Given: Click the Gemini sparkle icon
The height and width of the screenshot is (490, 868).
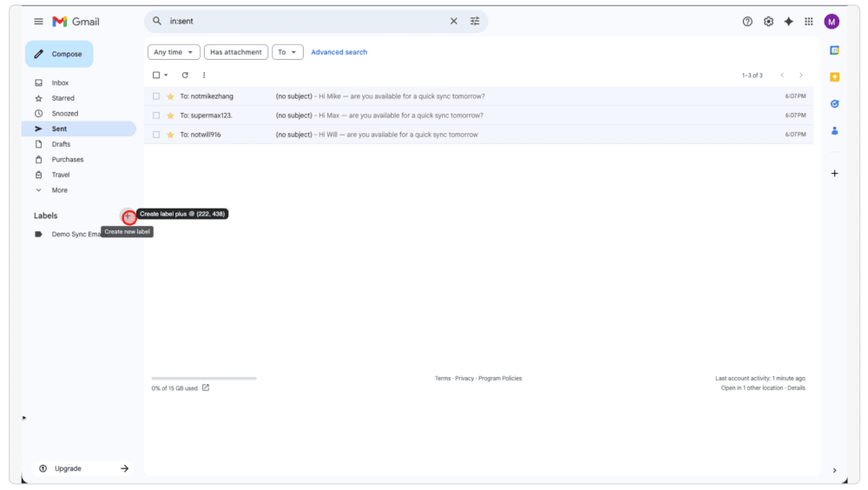Looking at the screenshot, I should pyautogui.click(x=788, y=22).
